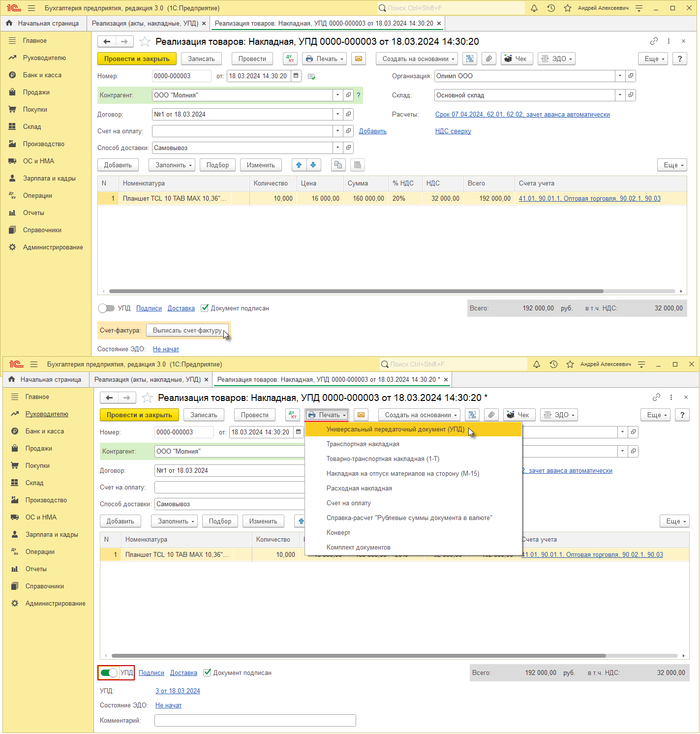Click move row up arrow in top window
Image resolution: width=700 pixels, height=734 pixels.
point(299,165)
